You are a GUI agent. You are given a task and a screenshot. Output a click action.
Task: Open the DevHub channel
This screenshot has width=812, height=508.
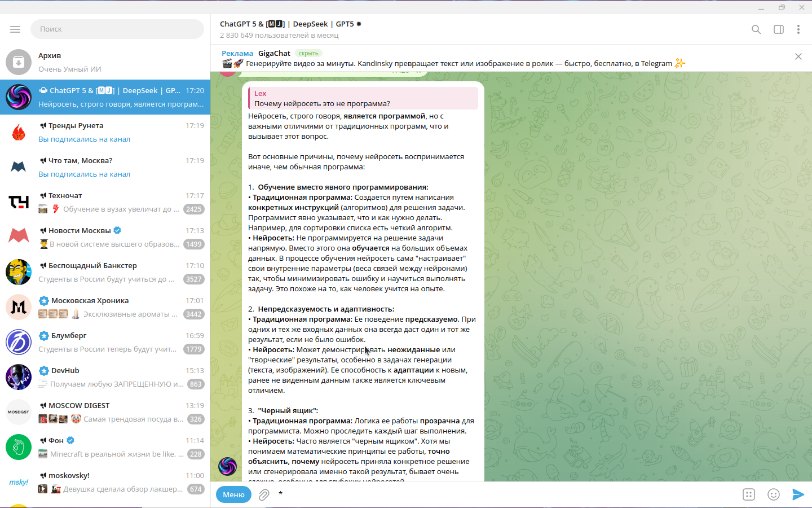click(x=105, y=377)
